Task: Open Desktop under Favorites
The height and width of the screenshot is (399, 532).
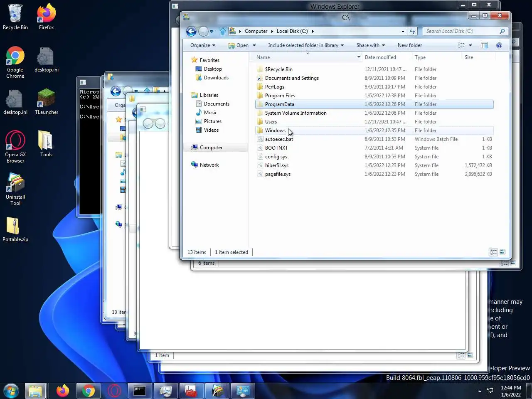Action: [x=213, y=69]
